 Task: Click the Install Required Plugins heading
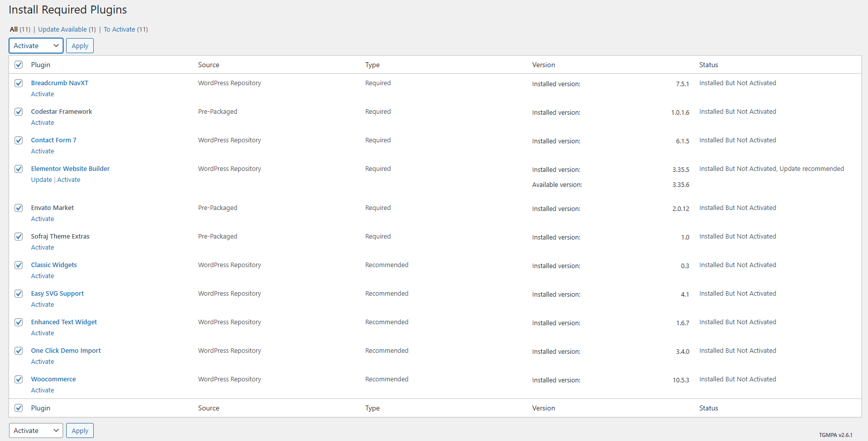point(68,10)
